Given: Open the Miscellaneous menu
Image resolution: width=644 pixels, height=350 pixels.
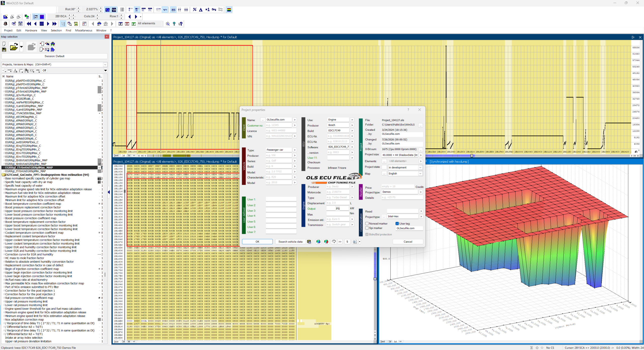Looking at the screenshot, I should (x=84, y=30).
